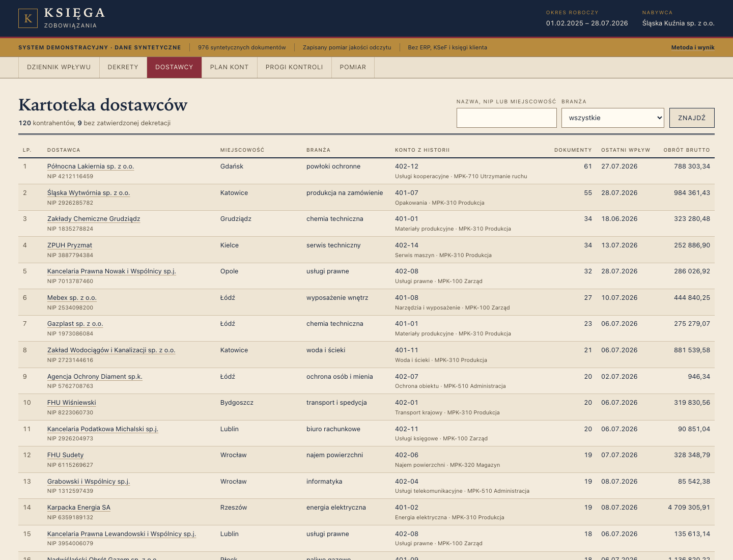The image size is (733, 560).
Task: Click the Dostawca column header
Action: point(64,150)
